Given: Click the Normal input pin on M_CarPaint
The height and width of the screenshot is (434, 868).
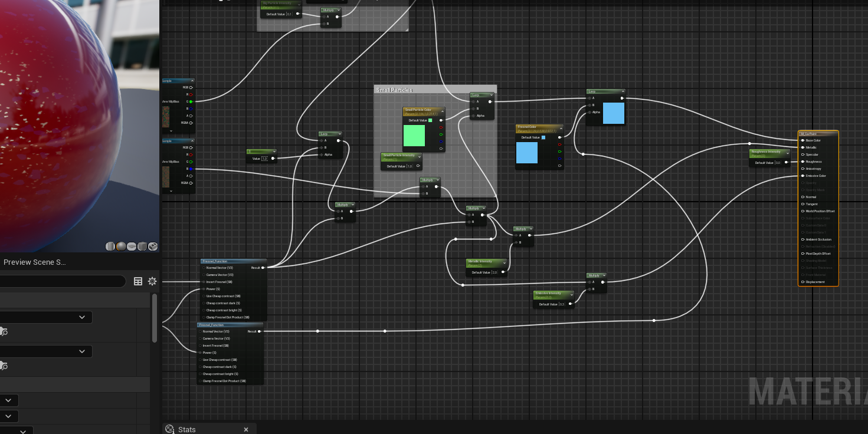Looking at the screenshot, I should click(x=803, y=197).
